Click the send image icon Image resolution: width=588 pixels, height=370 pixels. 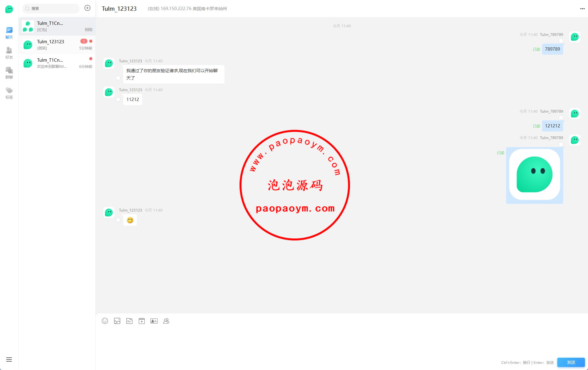click(117, 321)
